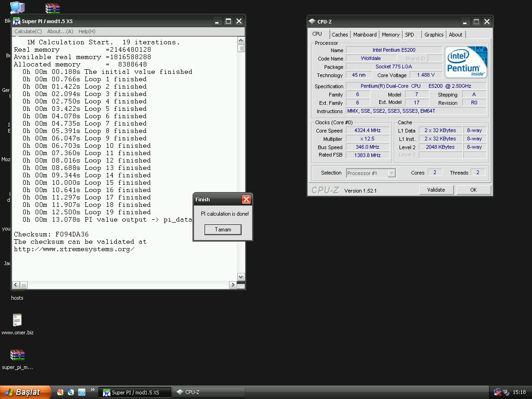Screen dimensions: 532x399
Task: Switch to the Mainboard tab in CPU-Z
Action: point(365,35)
